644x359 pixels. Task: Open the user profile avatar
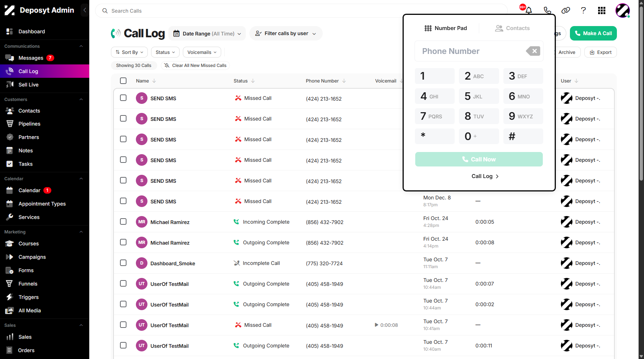coord(623,10)
